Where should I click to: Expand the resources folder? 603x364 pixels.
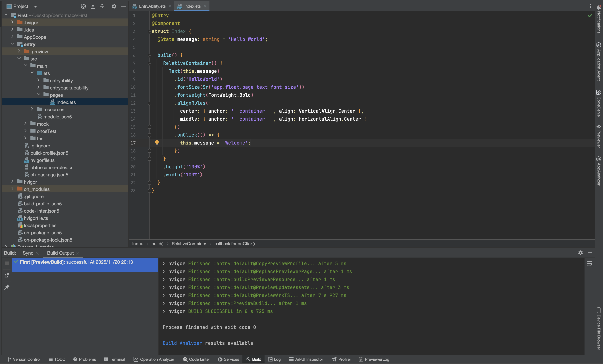32,109
